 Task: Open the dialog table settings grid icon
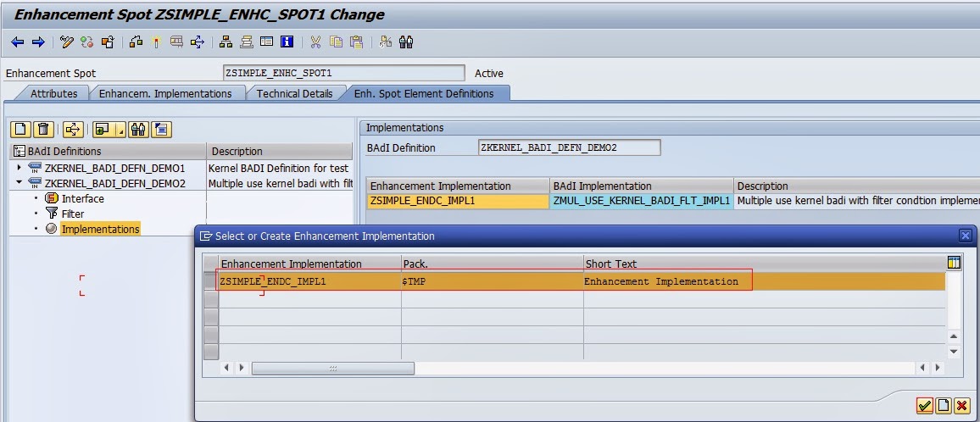click(x=954, y=263)
